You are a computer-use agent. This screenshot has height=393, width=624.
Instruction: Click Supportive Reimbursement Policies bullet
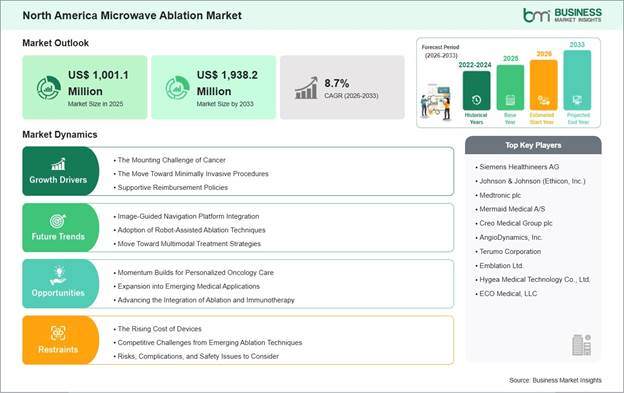click(173, 187)
